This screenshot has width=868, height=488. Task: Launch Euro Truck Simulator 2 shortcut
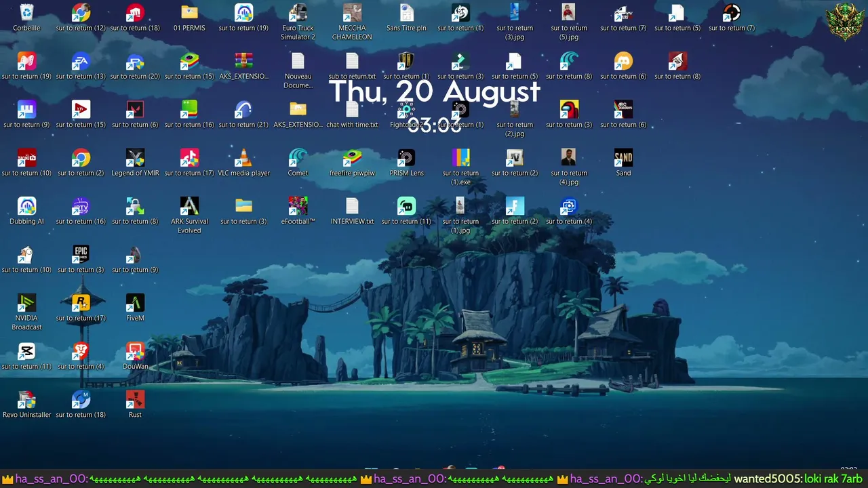[x=298, y=22]
